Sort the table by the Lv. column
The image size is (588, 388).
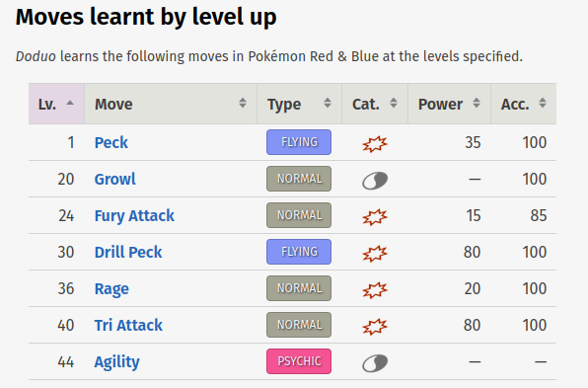tap(56, 104)
